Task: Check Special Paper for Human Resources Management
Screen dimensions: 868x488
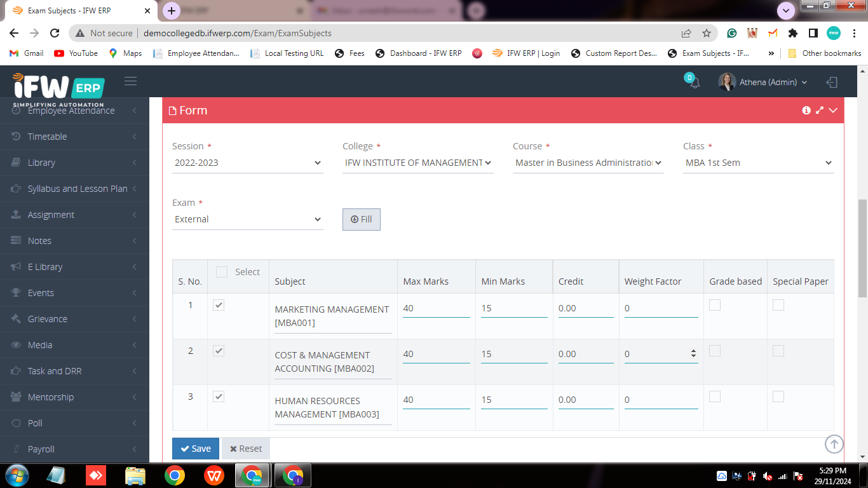Action: pos(778,396)
